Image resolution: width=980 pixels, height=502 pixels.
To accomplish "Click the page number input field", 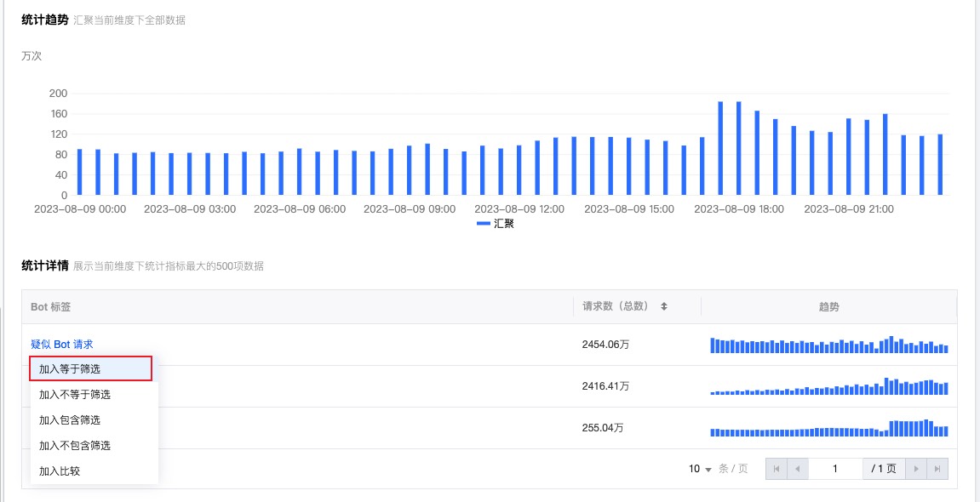I will 835,469.
